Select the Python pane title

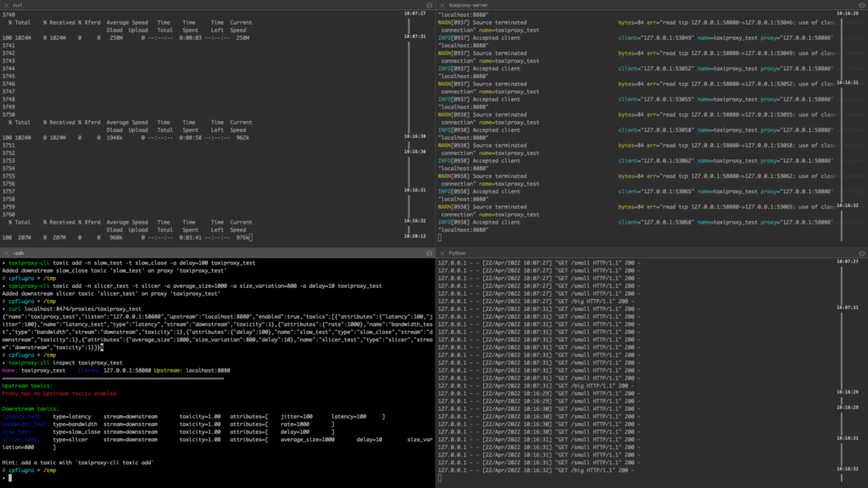457,252
